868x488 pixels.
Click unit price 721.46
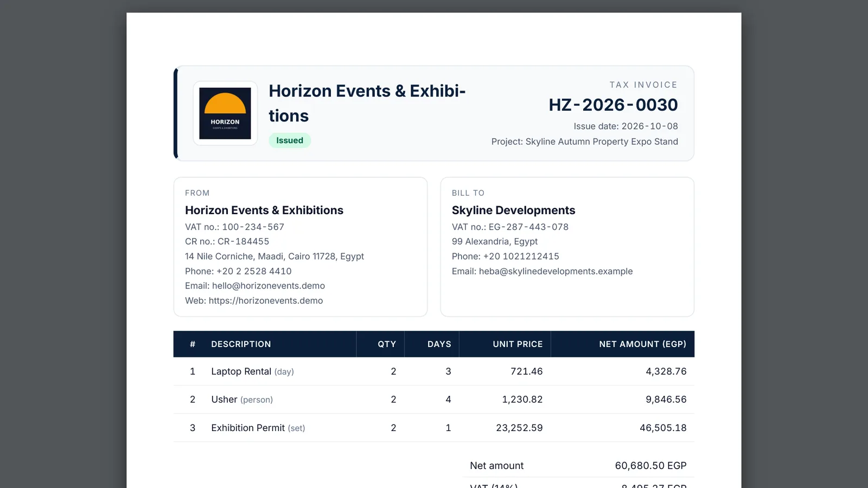[526, 371]
